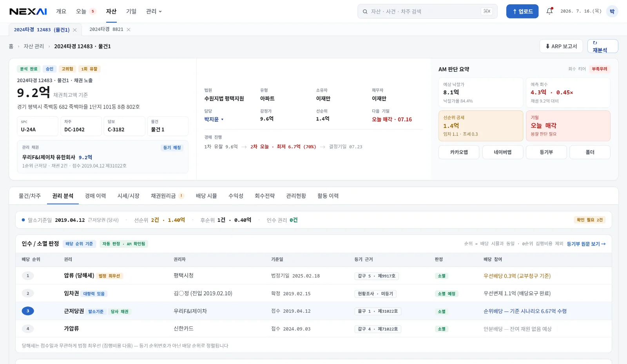The image size is (627, 364).
Task: Close the 2024타경 8821 tab
Action: [x=129, y=29]
